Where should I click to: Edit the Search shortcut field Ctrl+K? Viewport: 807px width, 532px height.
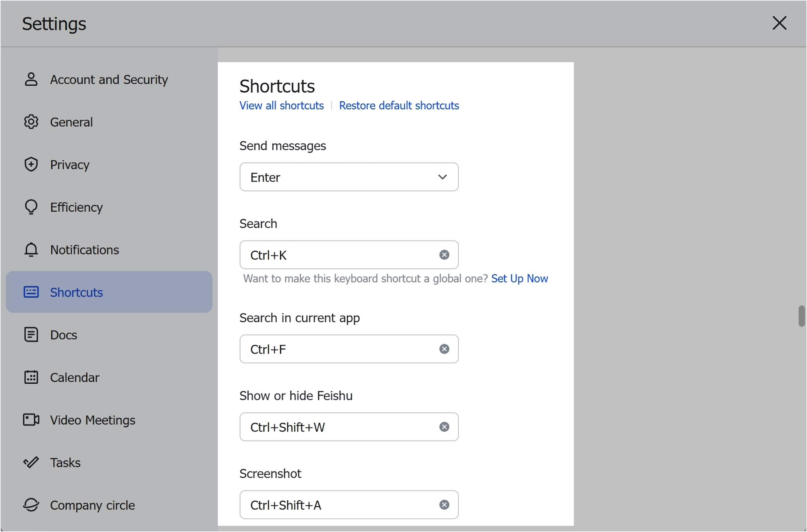pos(349,255)
